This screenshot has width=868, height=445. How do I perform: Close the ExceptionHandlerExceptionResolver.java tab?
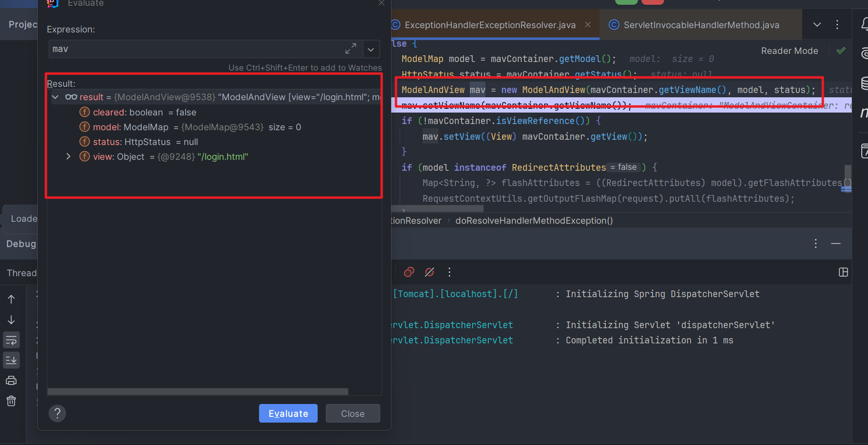tap(588, 24)
